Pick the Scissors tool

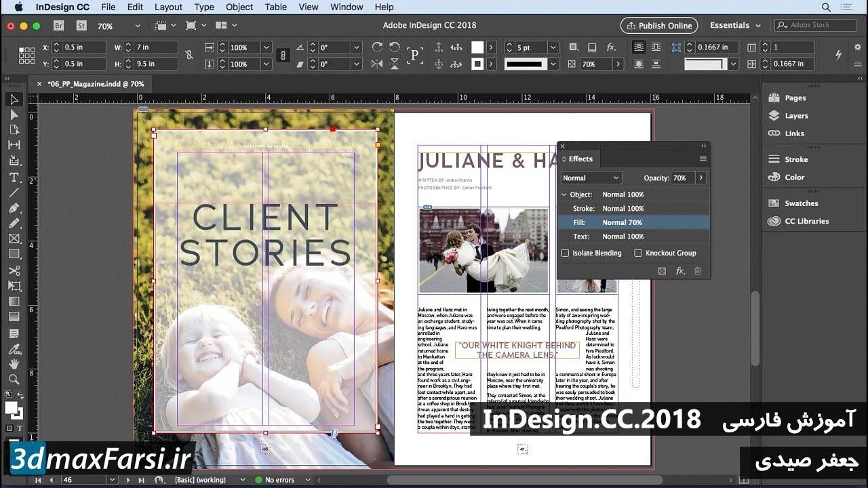pyautogui.click(x=14, y=270)
